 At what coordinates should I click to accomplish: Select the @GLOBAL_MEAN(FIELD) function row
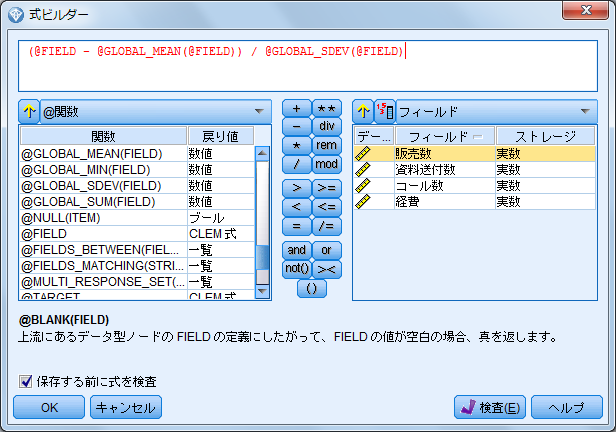tap(137, 154)
